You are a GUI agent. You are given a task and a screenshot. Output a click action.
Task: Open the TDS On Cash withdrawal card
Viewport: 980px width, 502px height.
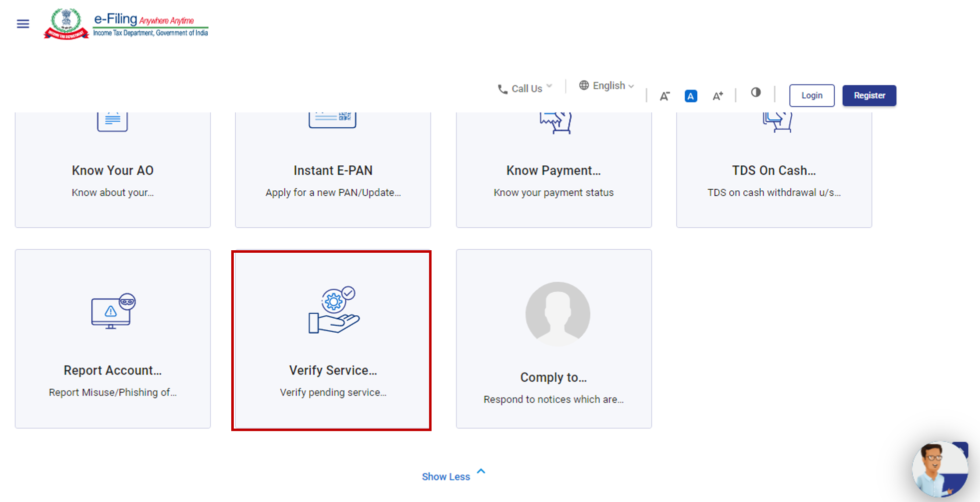pos(774,171)
